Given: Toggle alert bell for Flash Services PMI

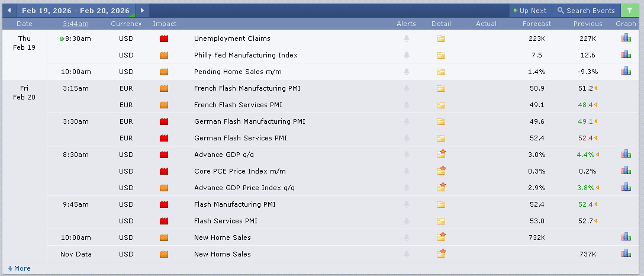Looking at the screenshot, I should coord(406,221).
